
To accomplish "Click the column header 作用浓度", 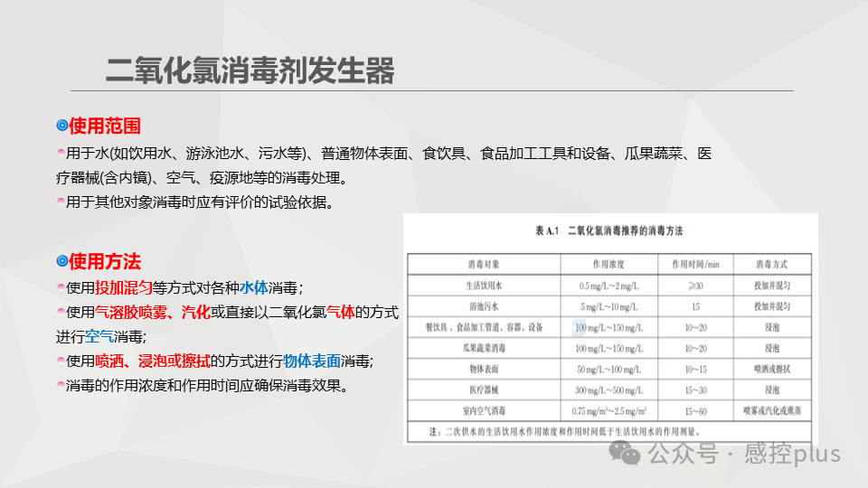I will click(x=609, y=265).
